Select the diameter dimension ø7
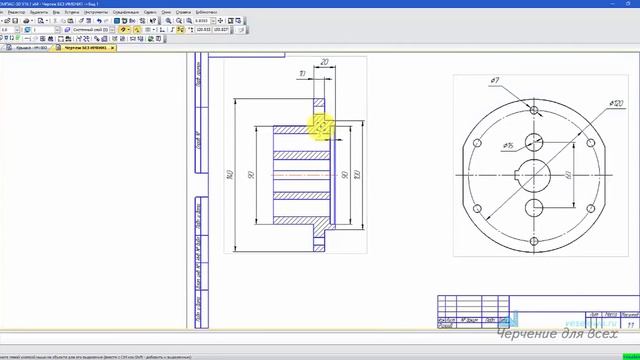Image resolution: width=640 pixels, height=360 pixels. pyautogui.click(x=495, y=80)
